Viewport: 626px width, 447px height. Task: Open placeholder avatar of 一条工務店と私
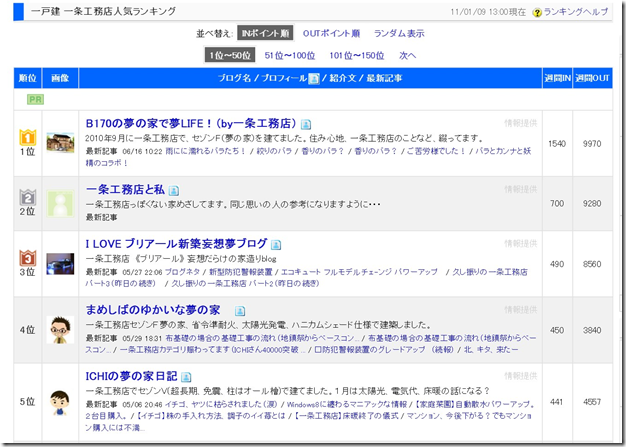coord(60,204)
